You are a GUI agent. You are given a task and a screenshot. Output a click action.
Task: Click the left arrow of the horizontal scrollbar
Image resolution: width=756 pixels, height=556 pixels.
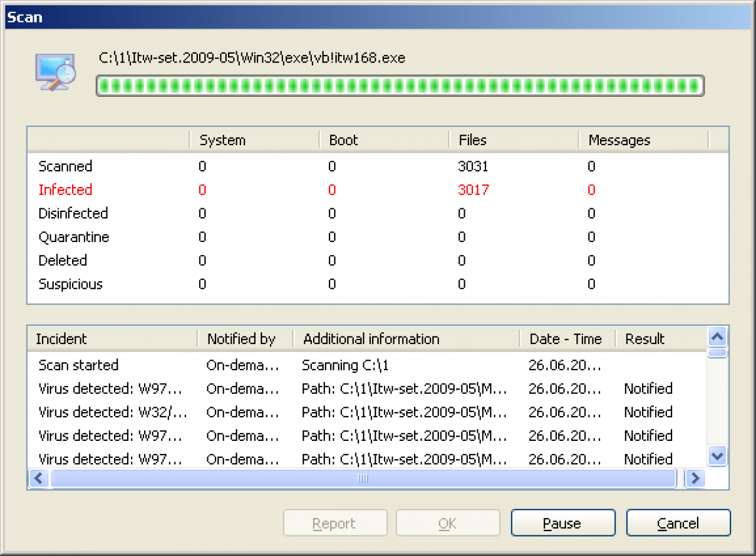(x=40, y=478)
